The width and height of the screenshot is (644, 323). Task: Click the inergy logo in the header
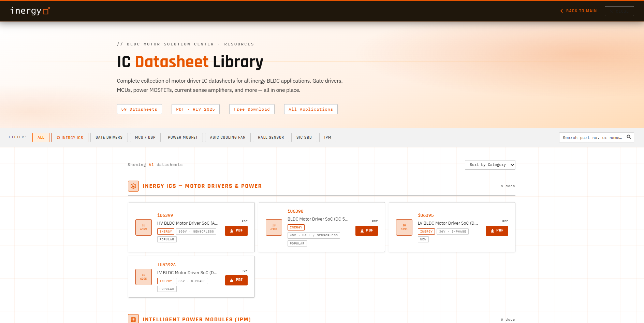pyautogui.click(x=30, y=11)
